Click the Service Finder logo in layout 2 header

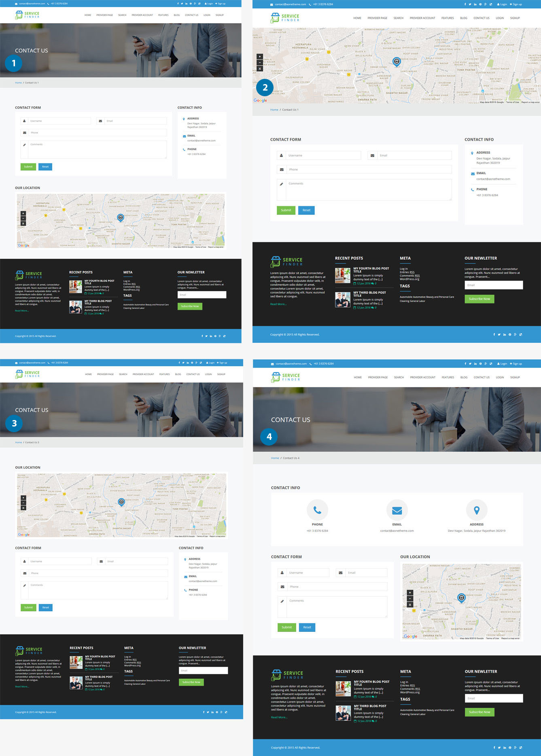[285, 18]
